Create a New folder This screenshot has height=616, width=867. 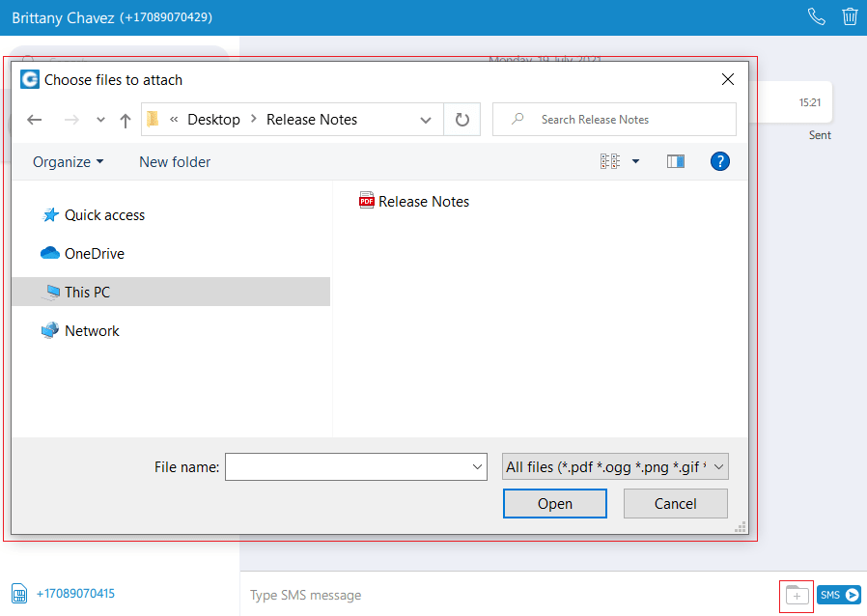point(175,162)
